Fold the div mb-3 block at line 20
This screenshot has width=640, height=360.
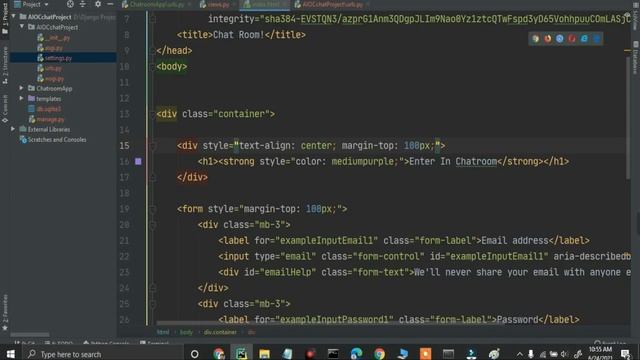(x=153, y=225)
